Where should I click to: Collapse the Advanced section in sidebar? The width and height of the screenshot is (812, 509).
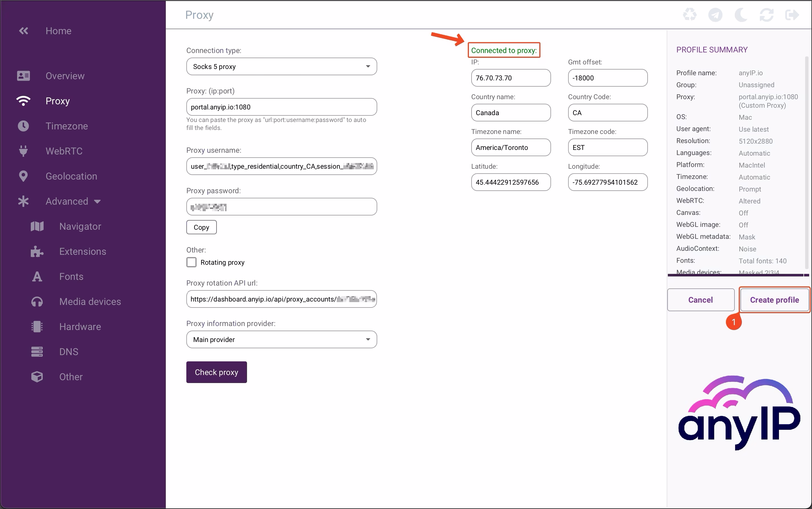[97, 201]
